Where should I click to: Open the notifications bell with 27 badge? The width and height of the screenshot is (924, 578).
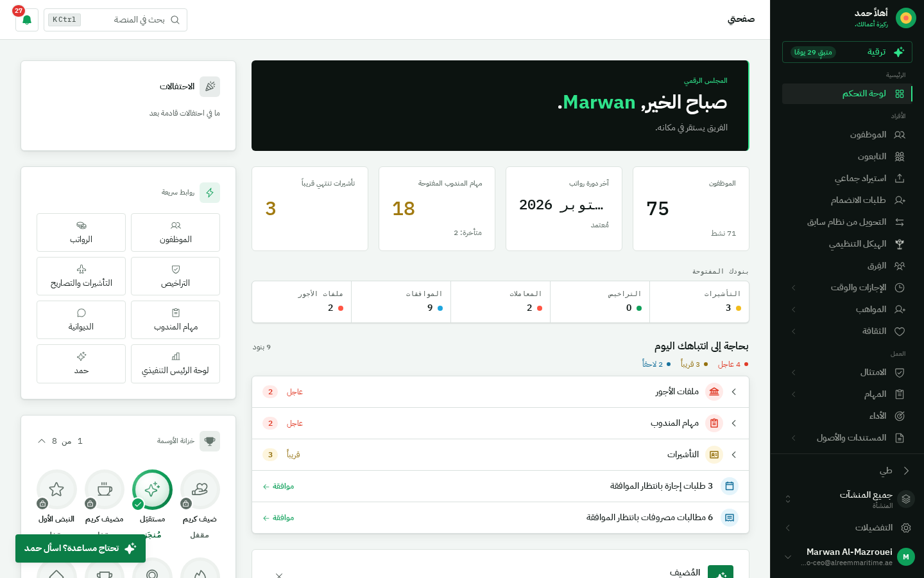(x=27, y=20)
